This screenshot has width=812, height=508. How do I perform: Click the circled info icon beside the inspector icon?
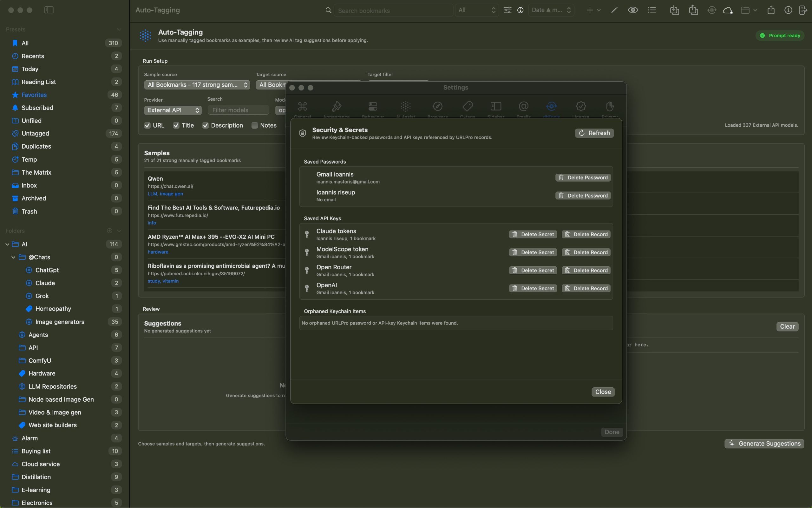pyautogui.click(x=788, y=10)
